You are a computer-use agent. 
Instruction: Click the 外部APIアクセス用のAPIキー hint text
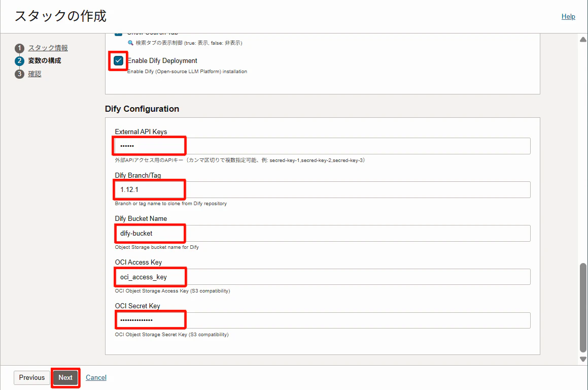[240, 160]
